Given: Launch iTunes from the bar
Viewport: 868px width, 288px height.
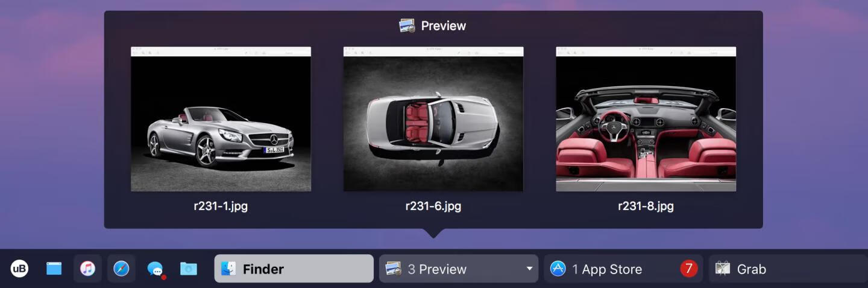Looking at the screenshot, I should tap(88, 269).
